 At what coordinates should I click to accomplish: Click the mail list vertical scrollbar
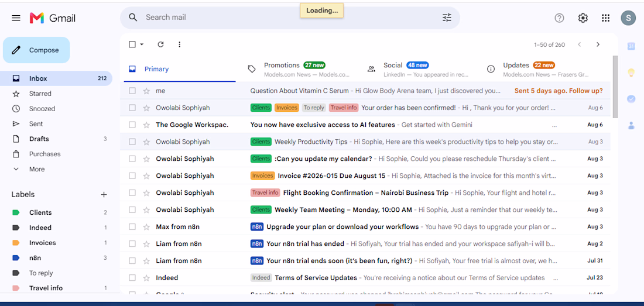pos(615,87)
